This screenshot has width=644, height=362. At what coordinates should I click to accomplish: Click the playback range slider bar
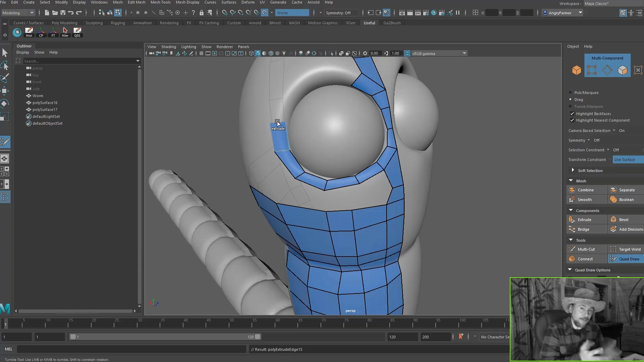164,337
